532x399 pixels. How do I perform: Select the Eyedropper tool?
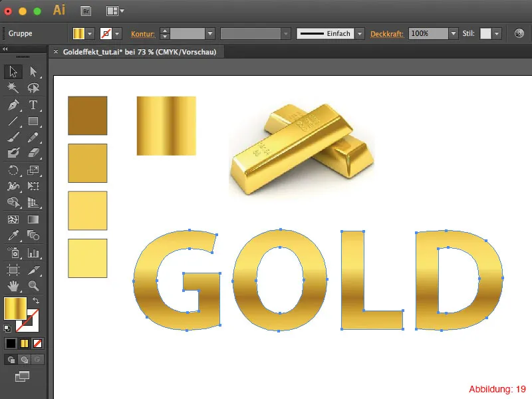pos(13,235)
